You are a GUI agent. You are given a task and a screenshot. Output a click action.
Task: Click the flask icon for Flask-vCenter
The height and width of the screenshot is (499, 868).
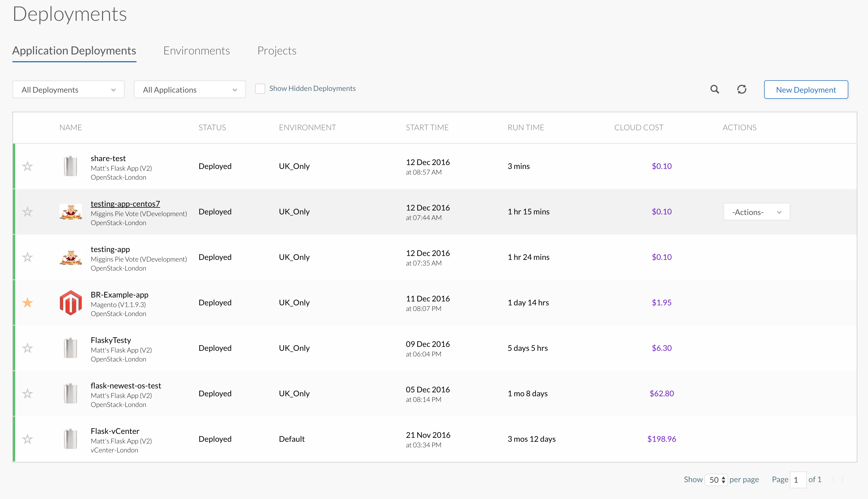71,439
